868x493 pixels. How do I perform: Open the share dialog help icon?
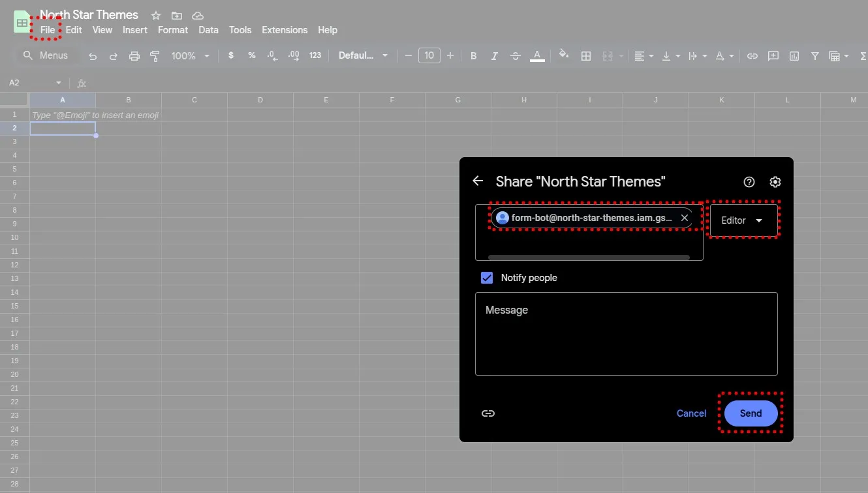749,182
